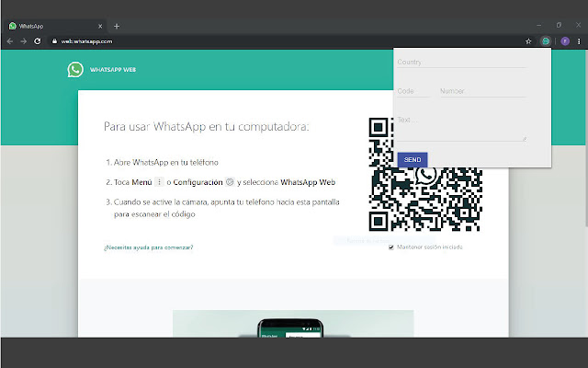Open ¿Necesitas ayuda para comenzar? link
The height and width of the screenshot is (368, 588).
coord(149,247)
